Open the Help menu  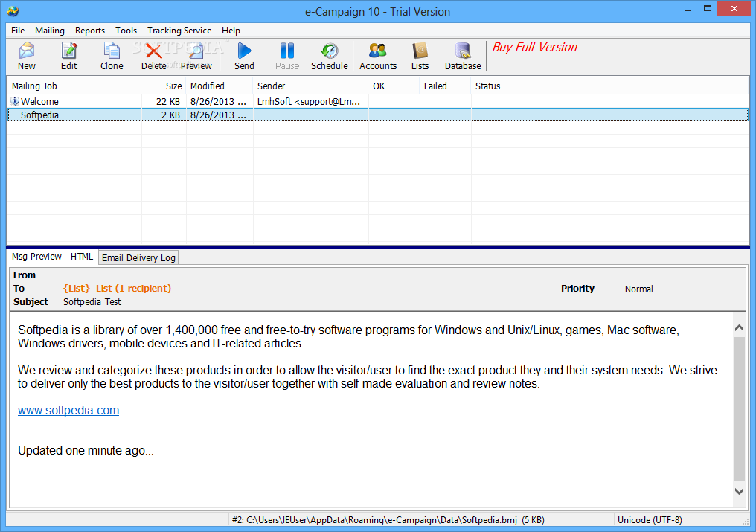pos(231,30)
